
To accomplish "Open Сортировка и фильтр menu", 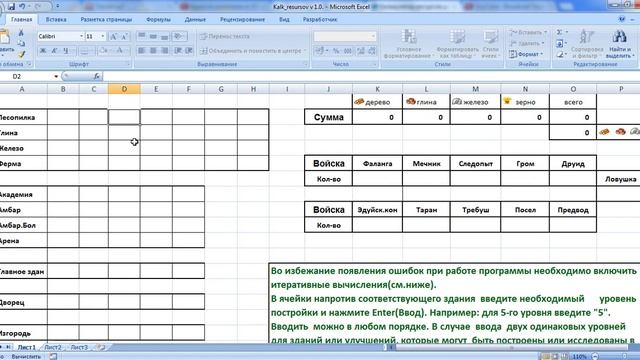I will [587, 44].
